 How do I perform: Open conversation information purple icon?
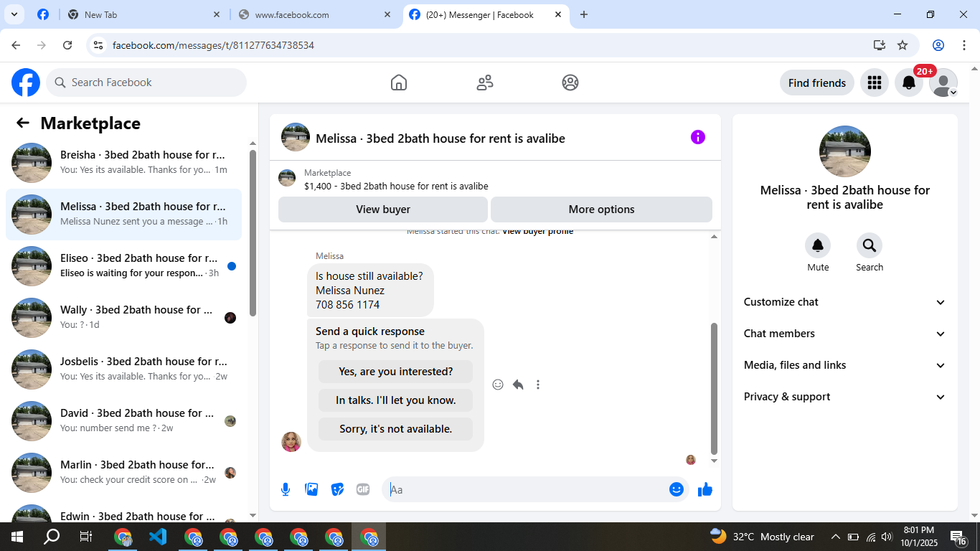[698, 137]
